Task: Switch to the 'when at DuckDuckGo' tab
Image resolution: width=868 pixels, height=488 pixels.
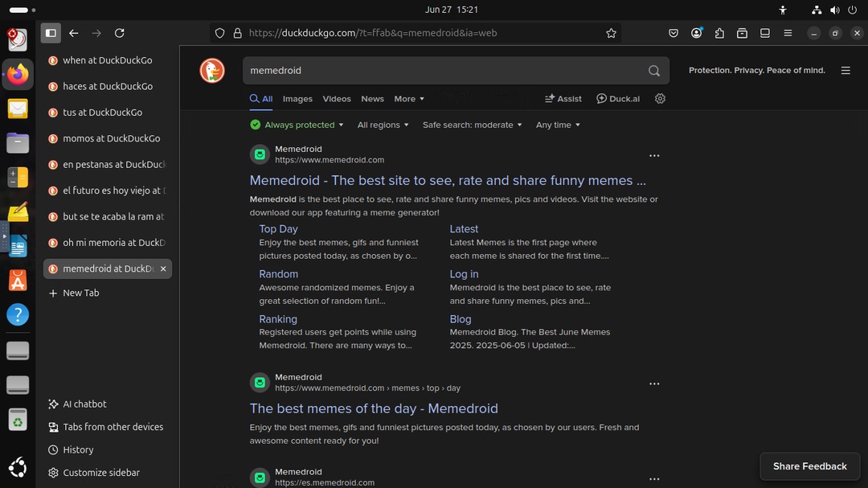Action: coord(108,60)
